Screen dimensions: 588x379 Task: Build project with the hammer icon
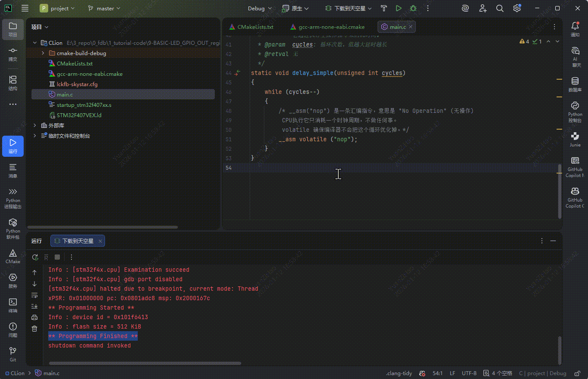coord(384,8)
